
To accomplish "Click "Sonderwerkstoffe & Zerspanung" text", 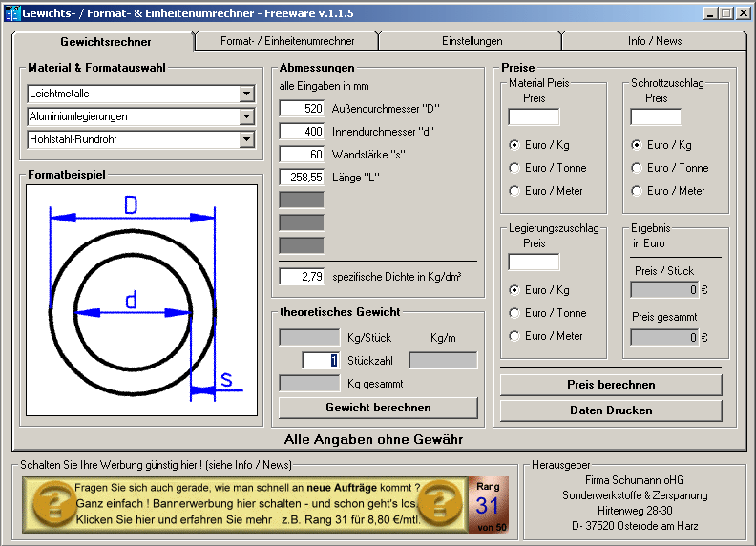I will 635,495.
